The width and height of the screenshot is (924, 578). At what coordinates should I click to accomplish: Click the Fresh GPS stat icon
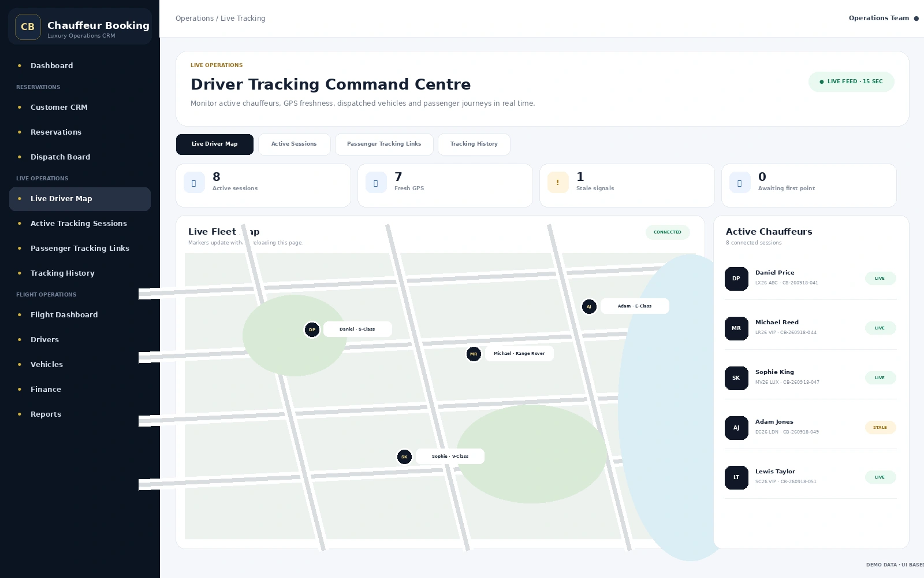click(x=376, y=183)
